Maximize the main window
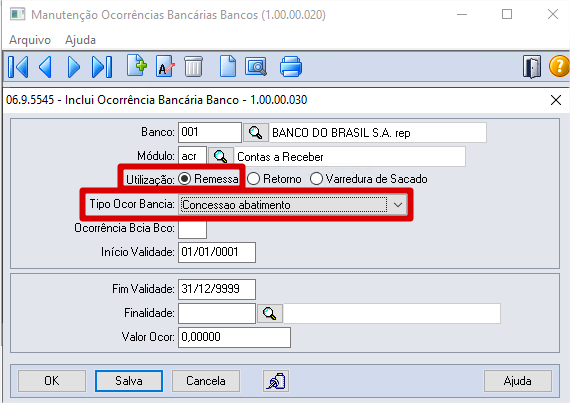 click(507, 14)
